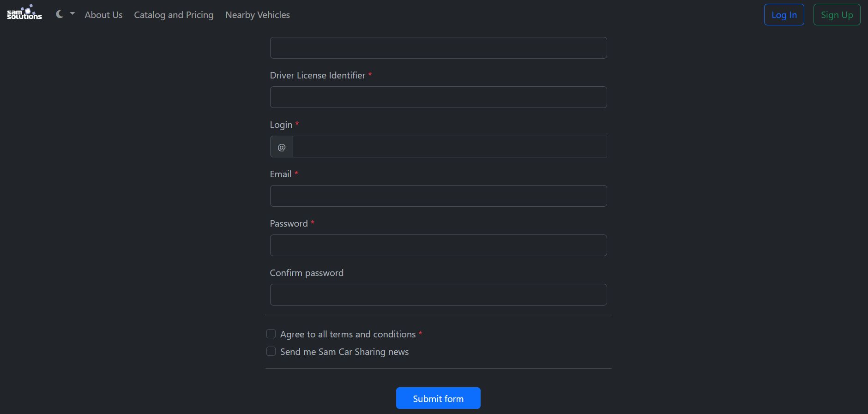Open Nearby Vehicles page
868x414 pixels.
(x=258, y=15)
